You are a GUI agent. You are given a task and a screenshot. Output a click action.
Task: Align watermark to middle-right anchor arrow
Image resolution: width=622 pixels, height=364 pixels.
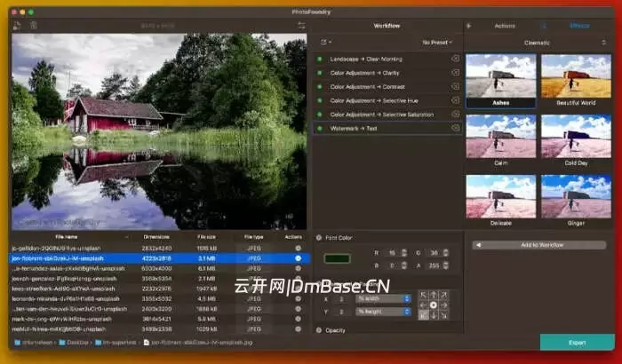click(444, 305)
